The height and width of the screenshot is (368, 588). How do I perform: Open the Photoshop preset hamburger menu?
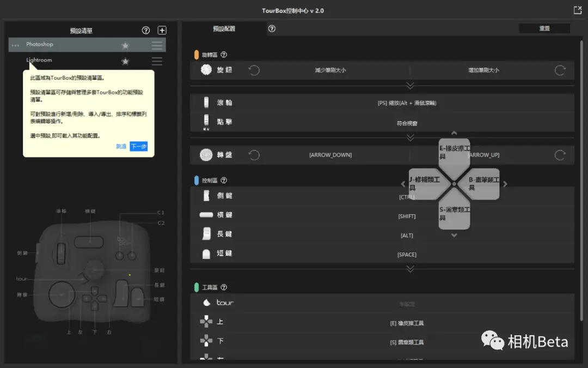pos(157,44)
